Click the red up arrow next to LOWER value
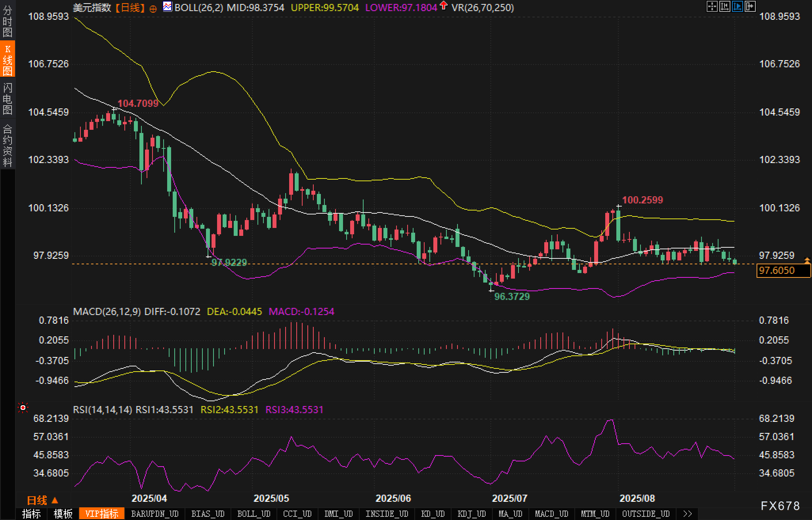Image resolution: width=812 pixels, height=520 pixels. pyautogui.click(x=444, y=6)
